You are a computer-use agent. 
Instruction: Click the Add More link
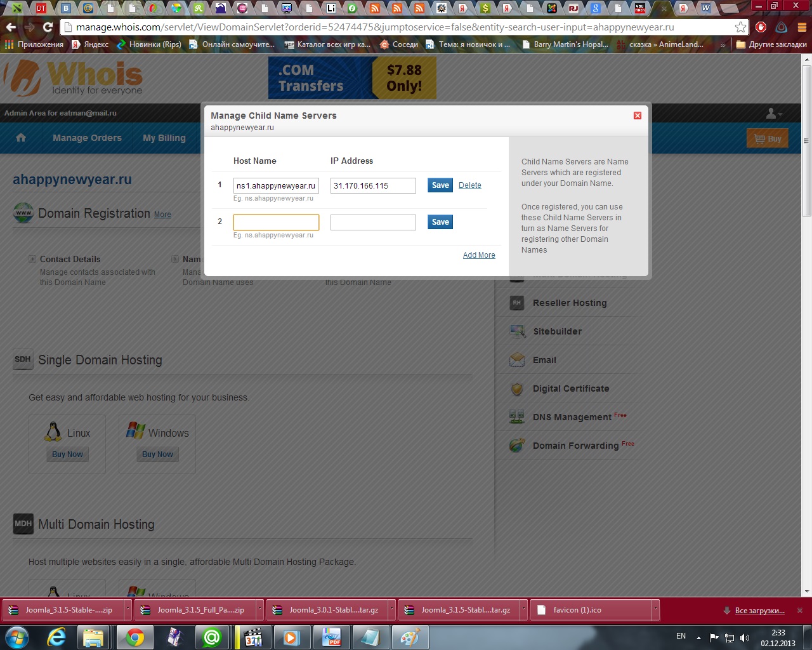(479, 255)
